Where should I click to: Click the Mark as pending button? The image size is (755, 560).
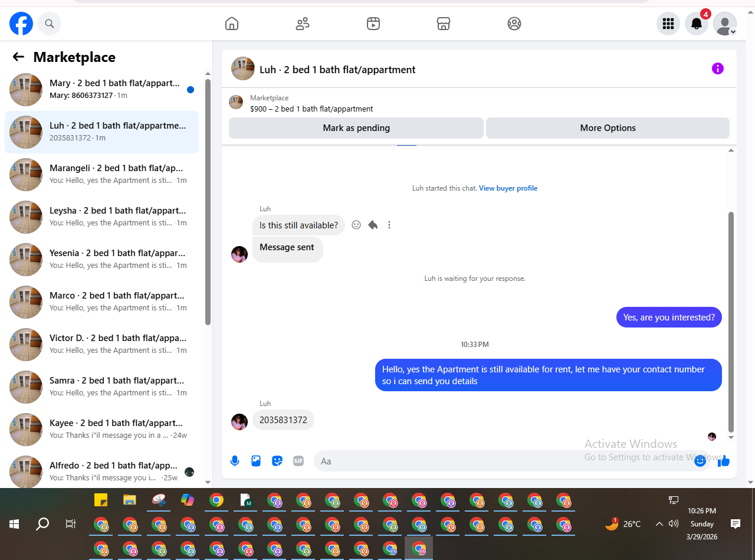click(x=356, y=128)
